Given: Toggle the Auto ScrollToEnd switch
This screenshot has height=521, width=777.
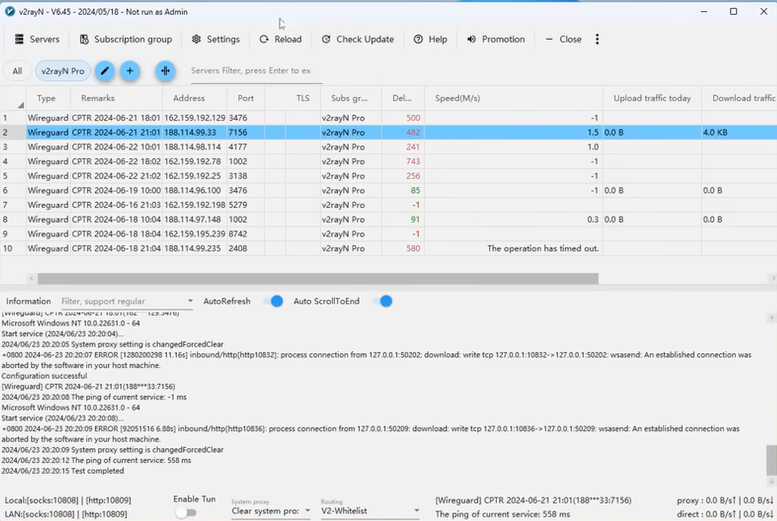Looking at the screenshot, I should (x=383, y=301).
